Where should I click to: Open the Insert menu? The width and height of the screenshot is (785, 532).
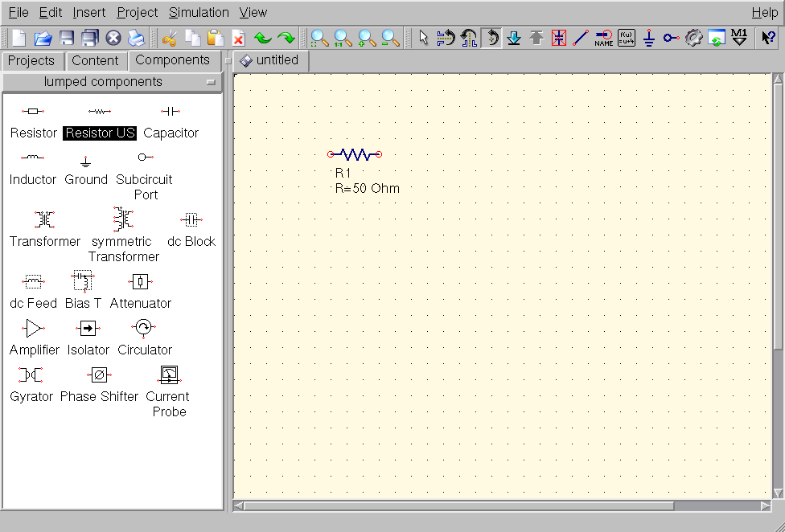[88, 12]
